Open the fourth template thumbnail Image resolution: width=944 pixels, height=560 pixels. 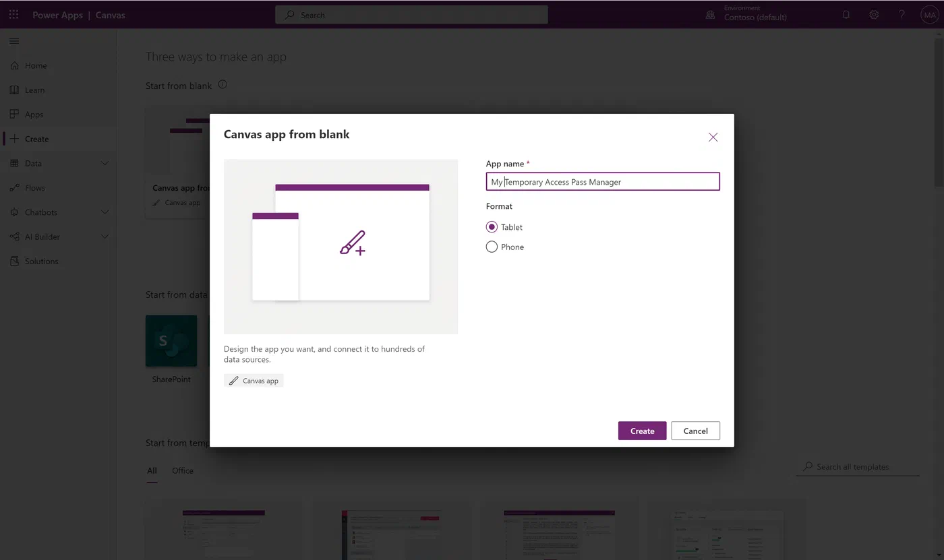[x=726, y=530]
